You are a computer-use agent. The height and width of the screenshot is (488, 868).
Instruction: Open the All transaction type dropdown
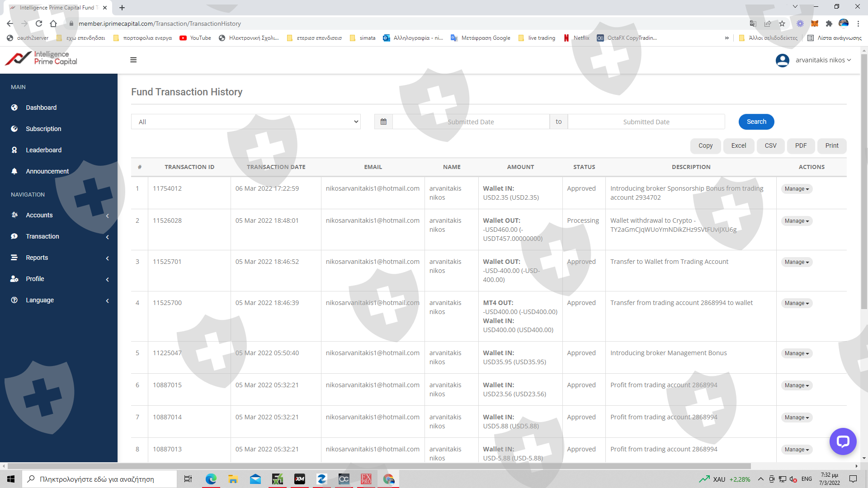[245, 122]
